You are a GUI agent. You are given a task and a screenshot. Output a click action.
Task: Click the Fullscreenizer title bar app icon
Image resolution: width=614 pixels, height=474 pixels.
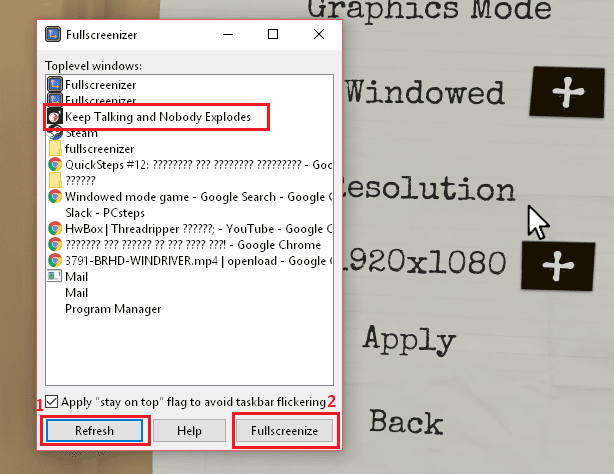point(53,34)
